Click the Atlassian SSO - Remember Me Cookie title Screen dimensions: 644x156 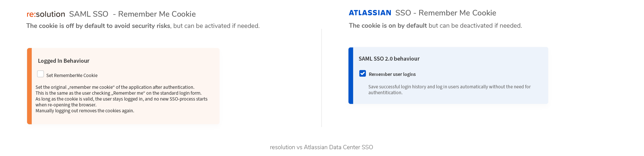446,13
